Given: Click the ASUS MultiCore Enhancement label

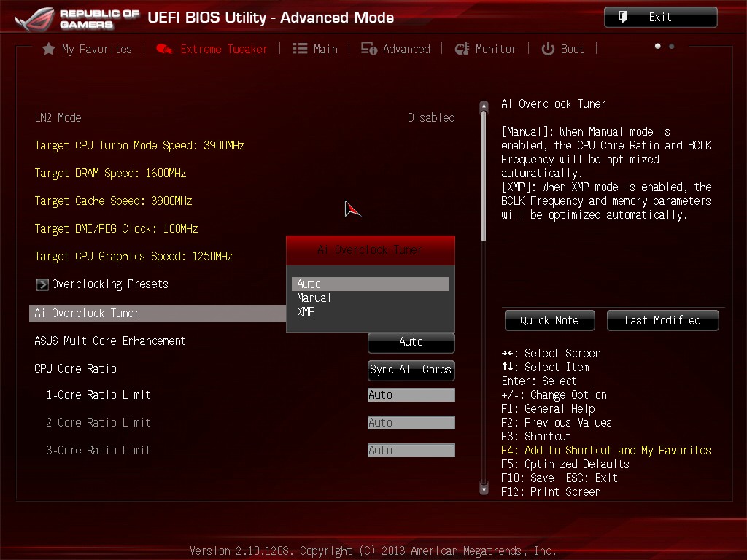Looking at the screenshot, I should point(110,341).
